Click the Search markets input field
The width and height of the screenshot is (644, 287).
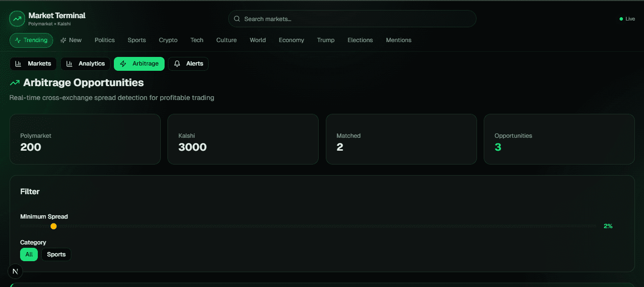point(352,19)
